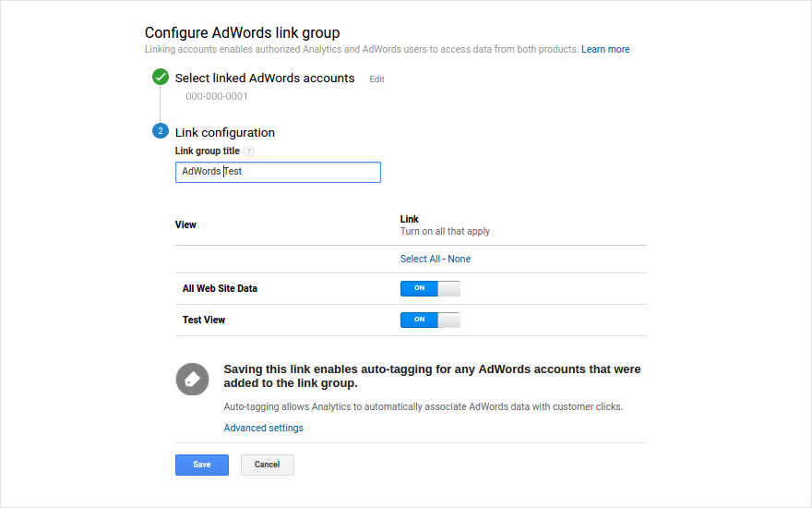Screen dimensions: 812x508
Task: Cancel the link configuration
Action: click(x=268, y=465)
